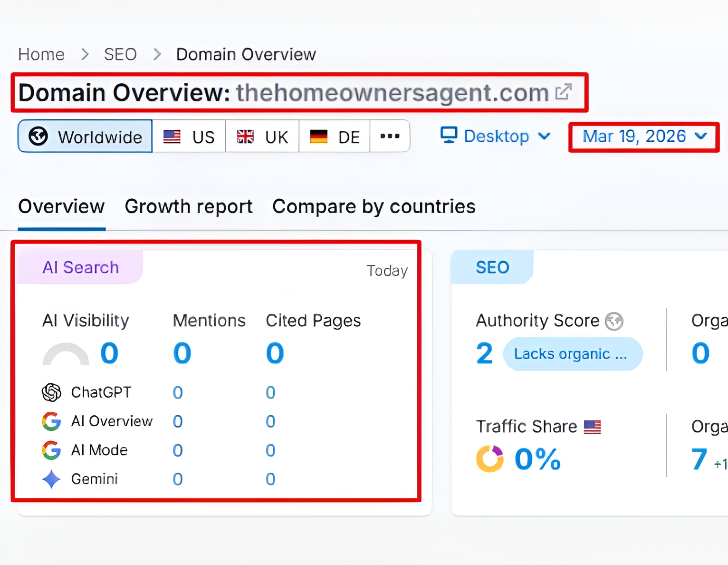The width and height of the screenshot is (728, 565).
Task: Switch database to UK
Action: (x=262, y=136)
